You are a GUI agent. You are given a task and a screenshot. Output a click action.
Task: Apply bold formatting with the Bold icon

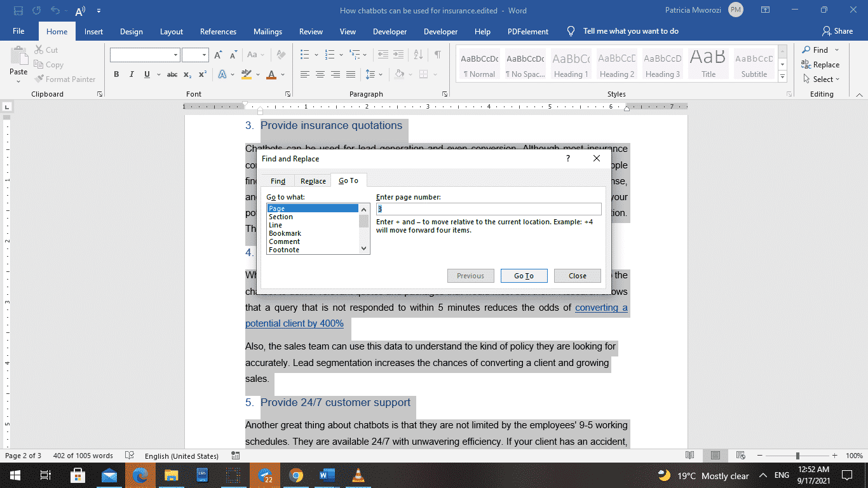[116, 74]
